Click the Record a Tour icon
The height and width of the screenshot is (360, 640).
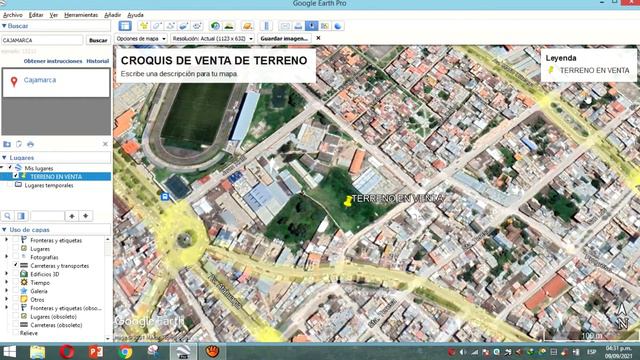(197, 26)
